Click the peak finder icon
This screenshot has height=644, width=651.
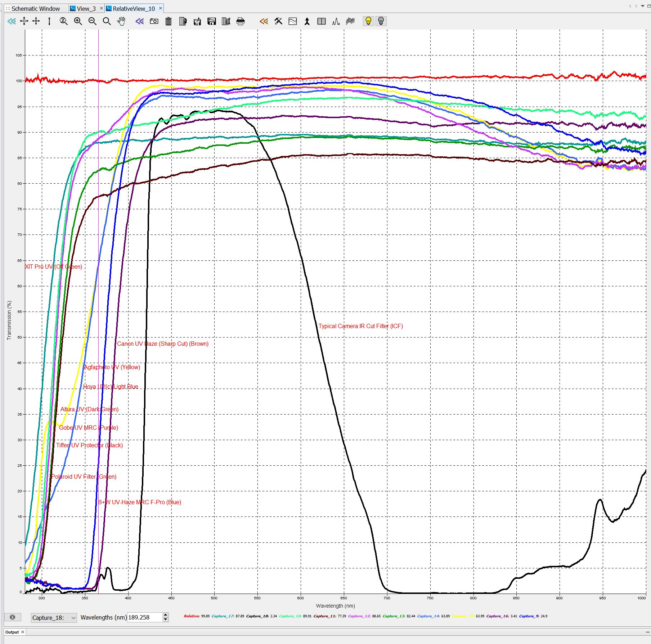(336, 21)
